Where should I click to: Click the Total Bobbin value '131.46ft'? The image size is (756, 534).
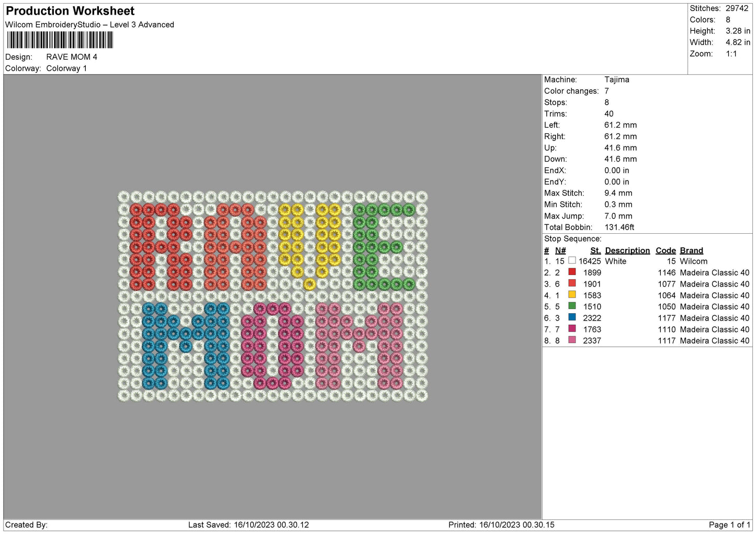619,227
